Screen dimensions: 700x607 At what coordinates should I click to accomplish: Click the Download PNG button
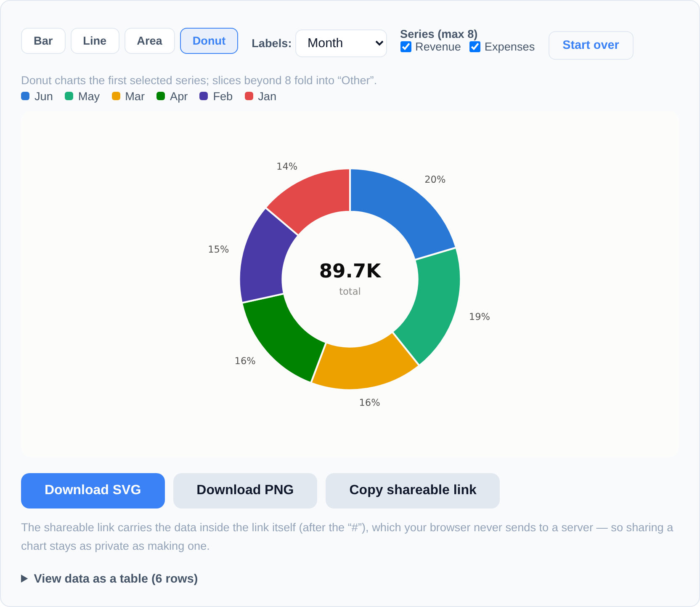[245, 491]
